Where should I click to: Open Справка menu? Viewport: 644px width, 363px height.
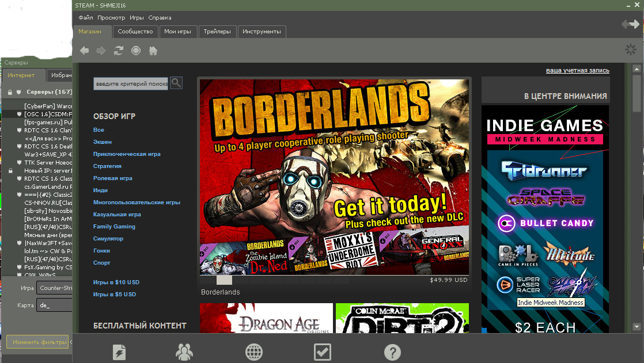tap(160, 18)
